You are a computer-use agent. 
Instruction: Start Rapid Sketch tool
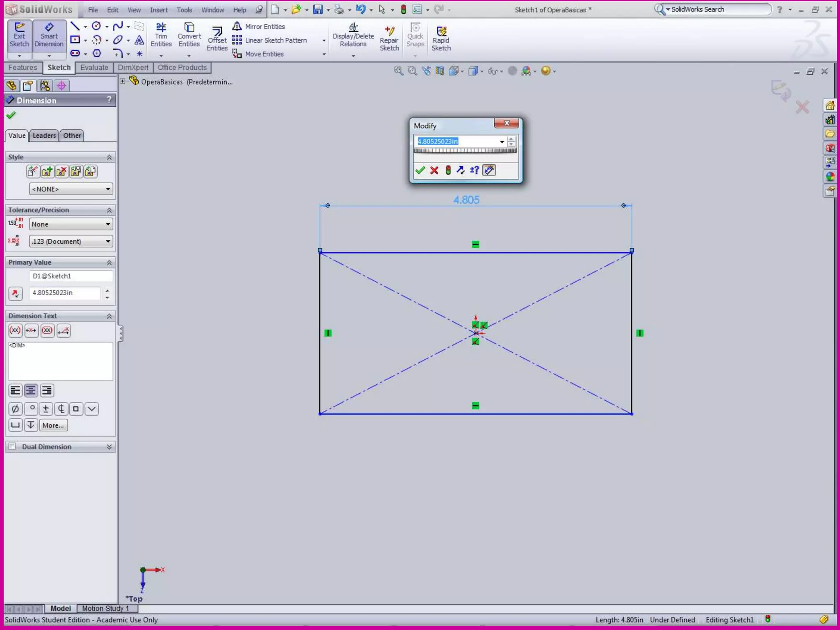[x=441, y=39]
